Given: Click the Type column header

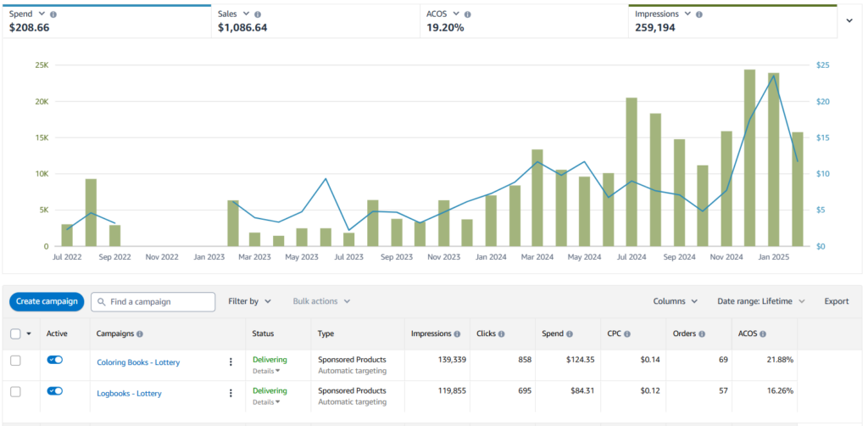Looking at the screenshot, I should 325,334.
